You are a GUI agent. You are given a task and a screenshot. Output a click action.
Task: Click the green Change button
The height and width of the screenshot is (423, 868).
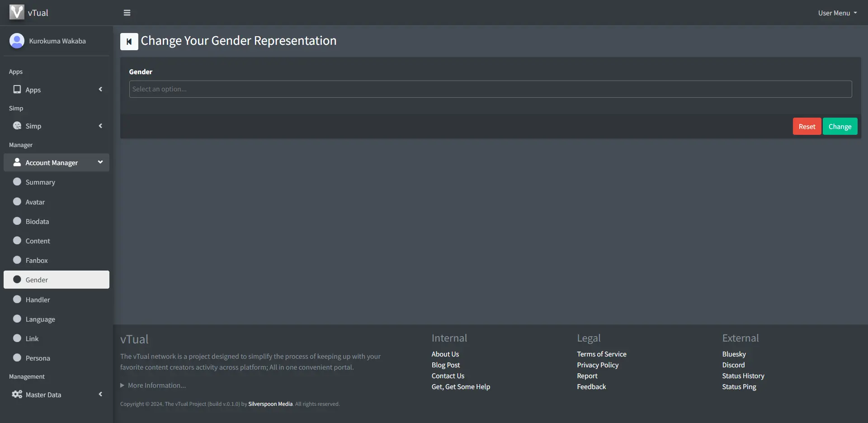tap(840, 127)
